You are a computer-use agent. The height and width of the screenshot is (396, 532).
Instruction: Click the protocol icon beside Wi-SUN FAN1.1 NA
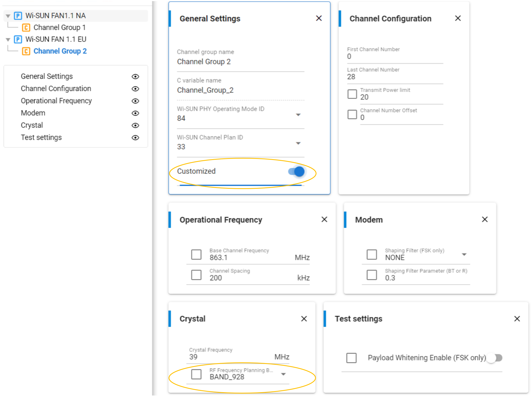(18, 16)
